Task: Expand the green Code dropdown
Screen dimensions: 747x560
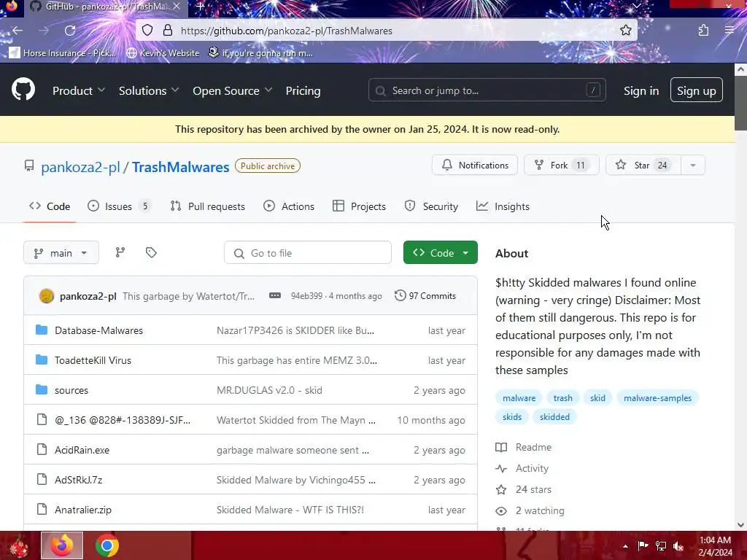Action: click(x=440, y=253)
